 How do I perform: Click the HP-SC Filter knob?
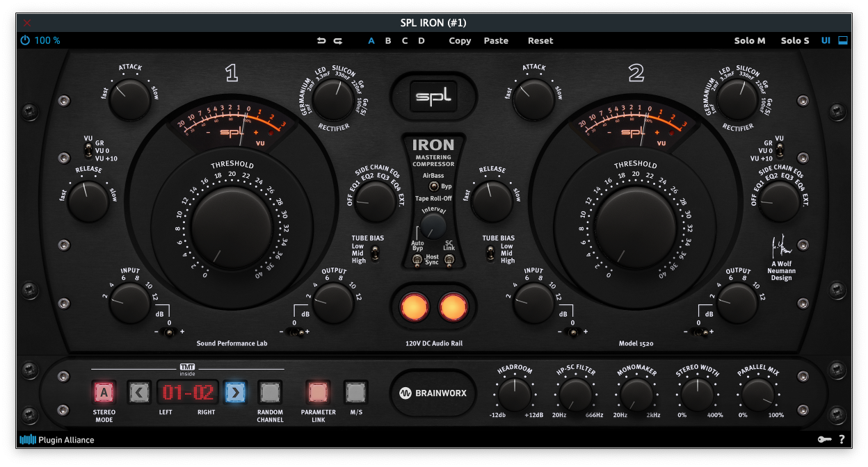point(575,395)
